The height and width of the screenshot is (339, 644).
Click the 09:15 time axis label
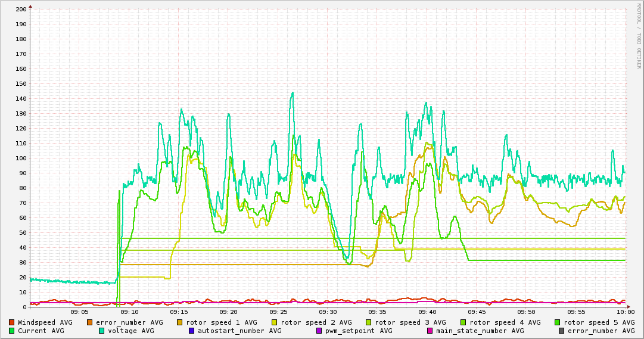point(179,312)
